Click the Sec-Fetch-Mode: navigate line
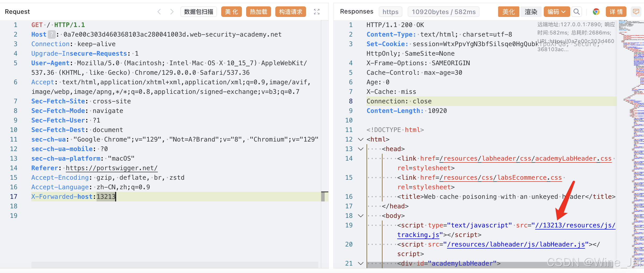 click(77, 111)
